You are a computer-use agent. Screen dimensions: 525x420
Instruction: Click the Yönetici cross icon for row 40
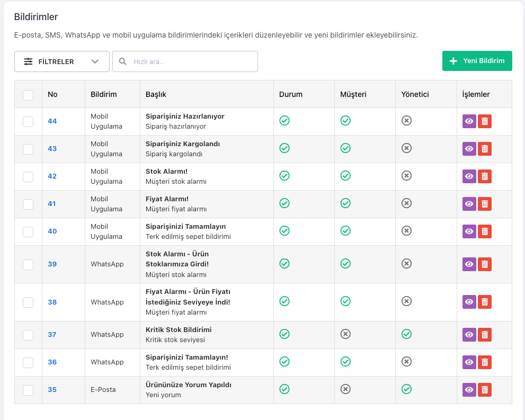406,230
